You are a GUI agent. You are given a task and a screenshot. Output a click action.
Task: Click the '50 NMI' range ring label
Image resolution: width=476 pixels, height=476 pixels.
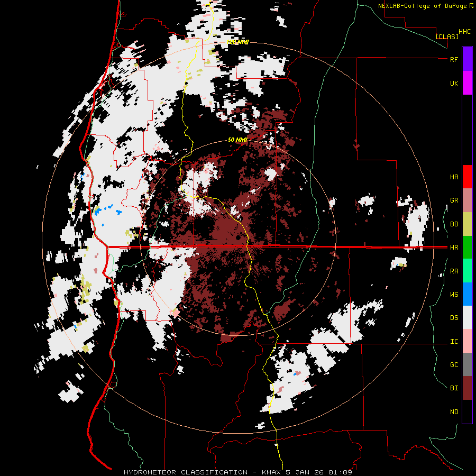237,140
